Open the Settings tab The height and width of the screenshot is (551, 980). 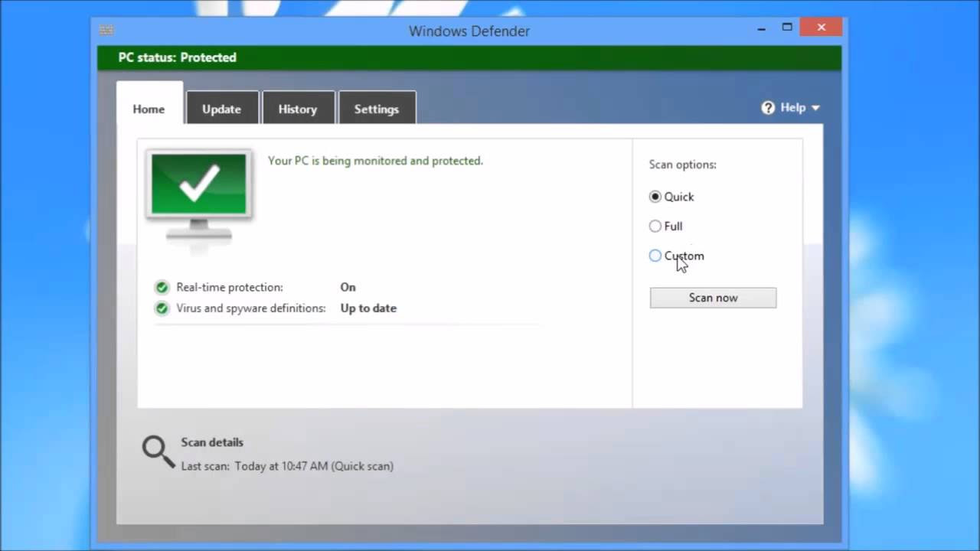pyautogui.click(x=377, y=109)
